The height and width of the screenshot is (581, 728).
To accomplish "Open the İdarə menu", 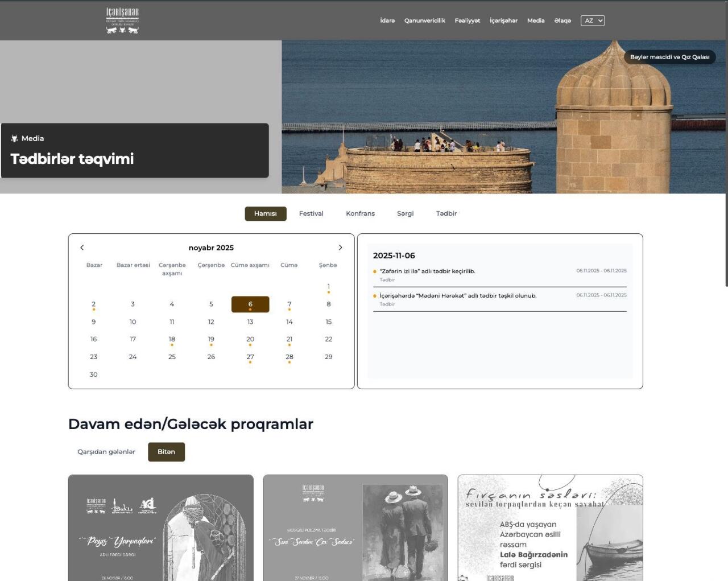I will click(387, 20).
